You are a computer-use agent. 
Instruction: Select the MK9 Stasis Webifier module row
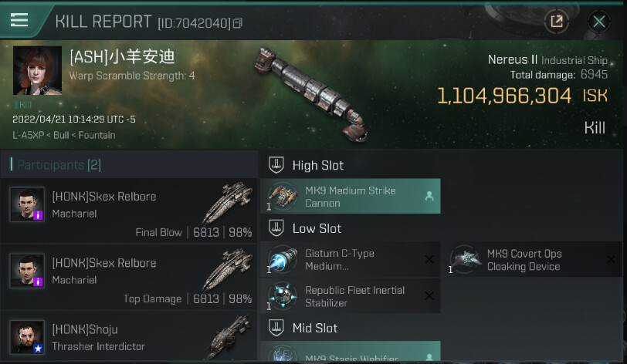click(351, 351)
